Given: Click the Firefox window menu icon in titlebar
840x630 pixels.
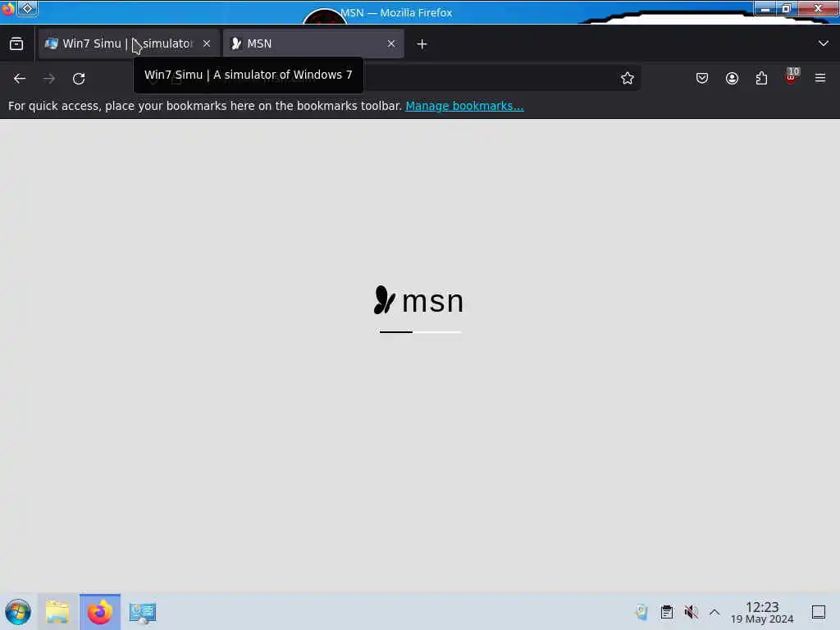Looking at the screenshot, I should click(7, 9).
